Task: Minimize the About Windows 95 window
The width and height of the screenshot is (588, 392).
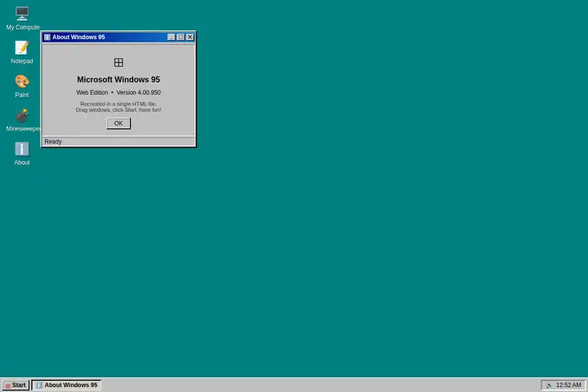Action: click(171, 37)
